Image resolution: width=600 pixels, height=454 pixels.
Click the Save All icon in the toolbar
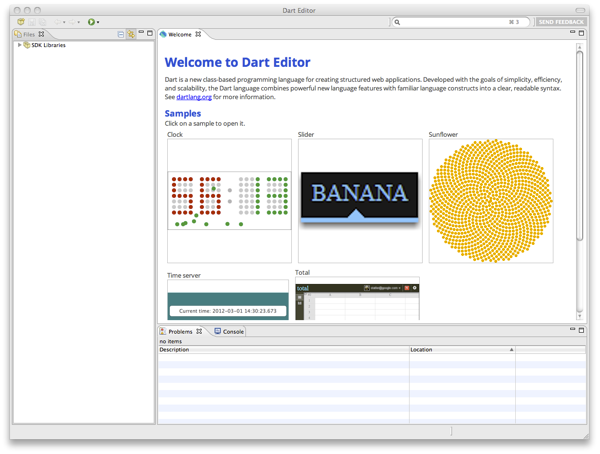coord(42,22)
